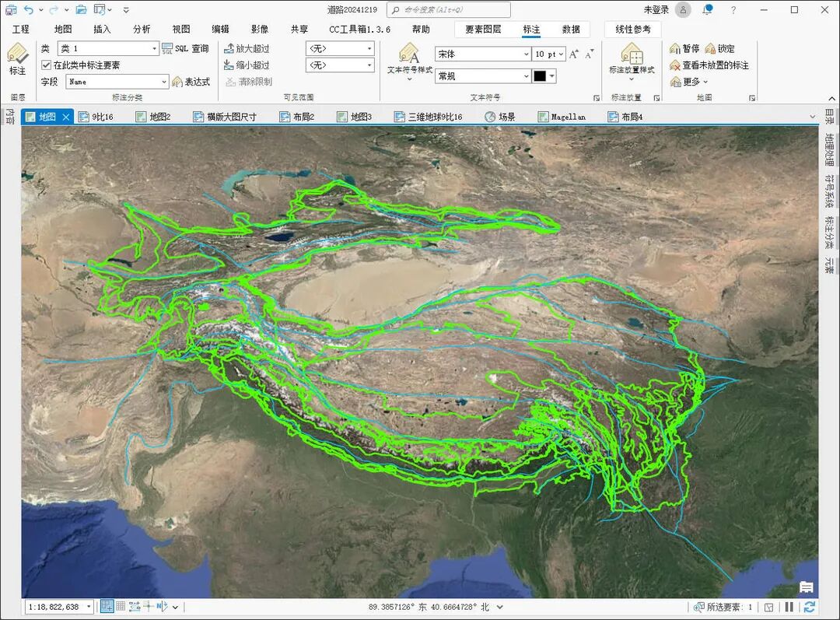Click the save project icon in quick access
840x620 pixels.
click(x=11, y=9)
